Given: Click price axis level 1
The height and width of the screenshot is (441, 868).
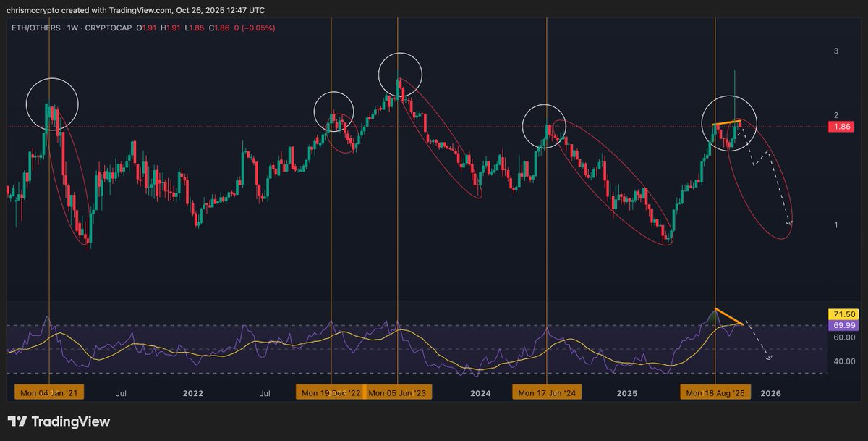Looking at the screenshot, I should (x=835, y=224).
